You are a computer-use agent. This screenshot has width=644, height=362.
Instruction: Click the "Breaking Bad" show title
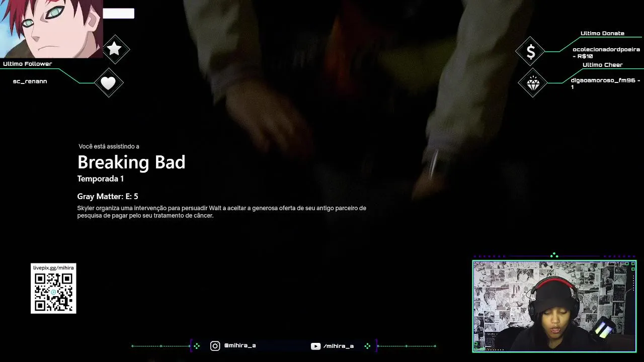click(x=131, y=162)
